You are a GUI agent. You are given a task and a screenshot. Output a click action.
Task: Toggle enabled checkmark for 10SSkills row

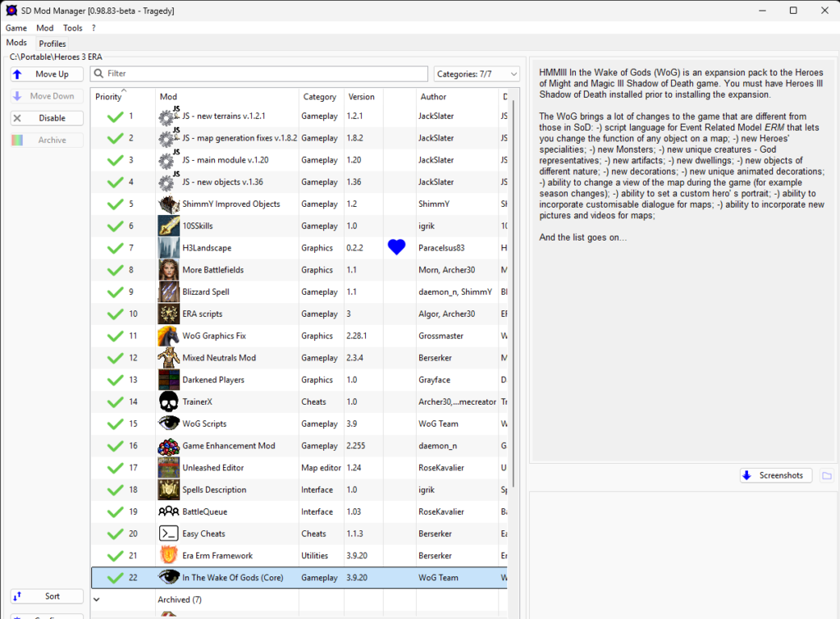[115, 227]
